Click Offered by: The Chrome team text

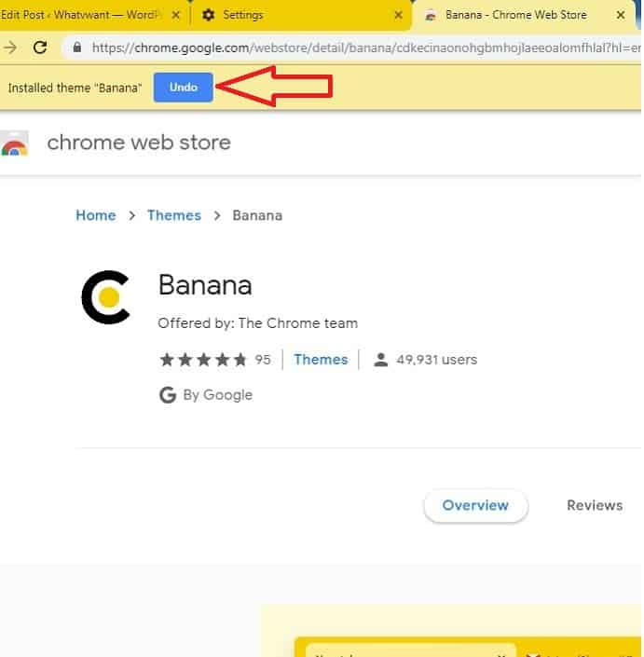(257, 323)
